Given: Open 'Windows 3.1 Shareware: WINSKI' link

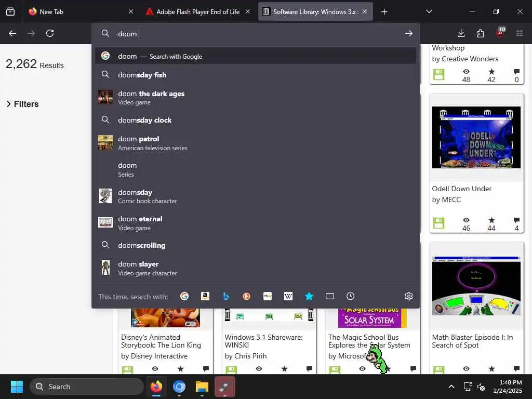Looking at the screenshot, I should (263, 341).
